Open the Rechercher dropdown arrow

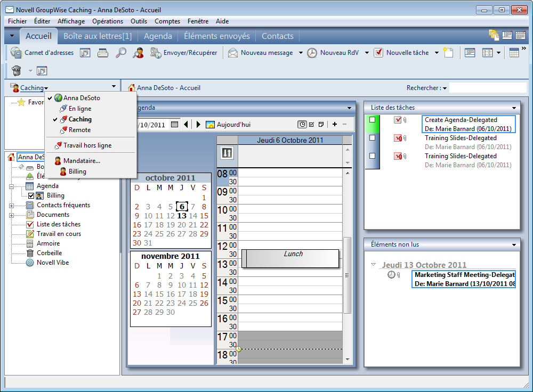445,88
